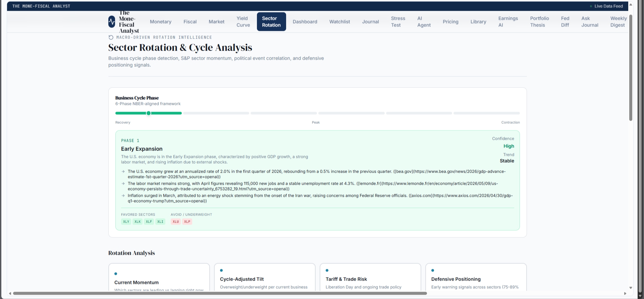
Task: Open the AI Agent tab
Action: [424, 22]
